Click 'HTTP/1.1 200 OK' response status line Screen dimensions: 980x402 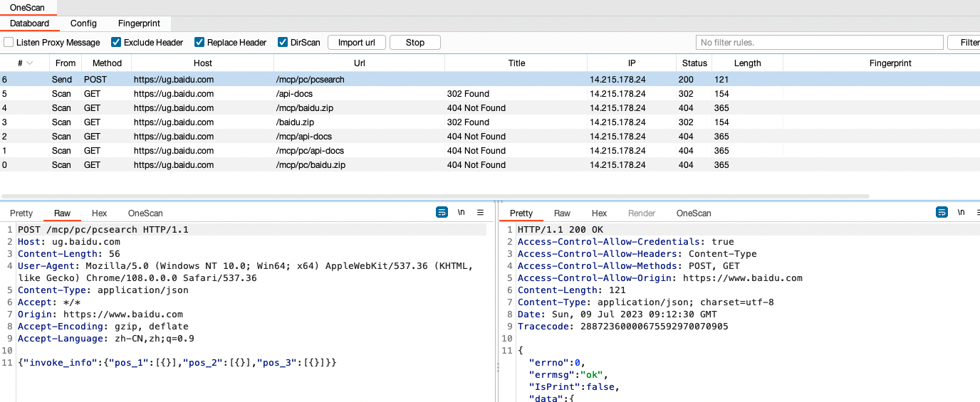[x=561, y=230]
